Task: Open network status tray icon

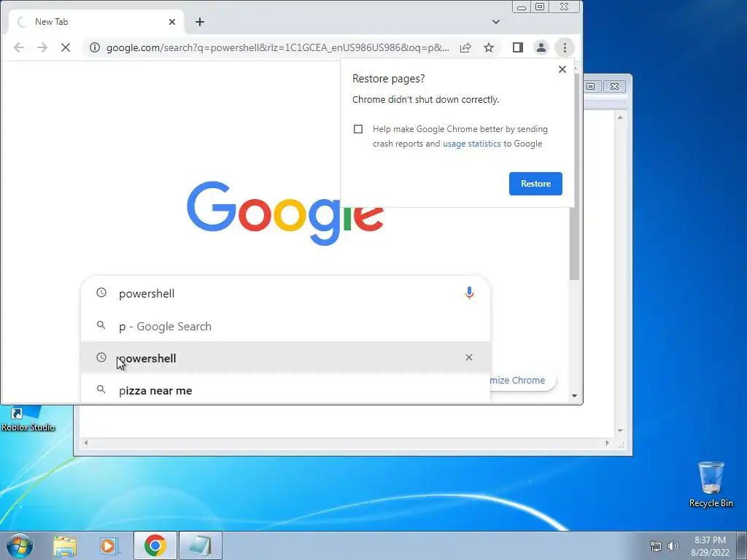Action: click(x=656, y=545)
